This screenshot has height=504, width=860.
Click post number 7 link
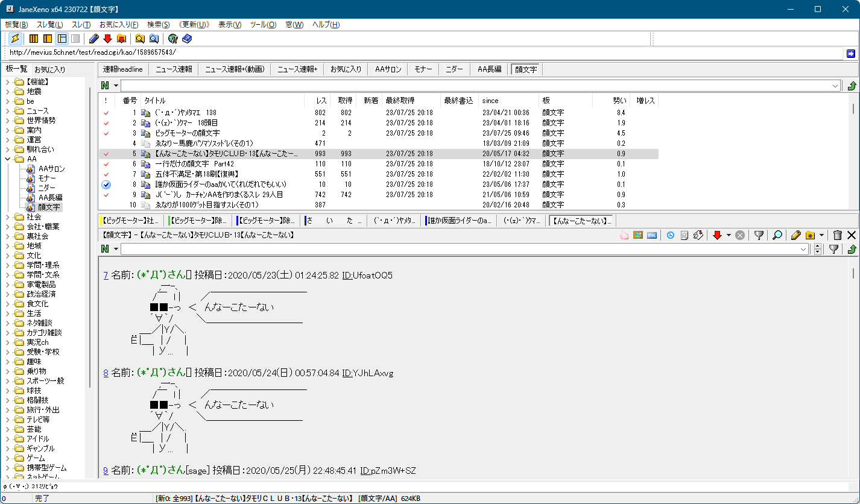click(106, 276)
